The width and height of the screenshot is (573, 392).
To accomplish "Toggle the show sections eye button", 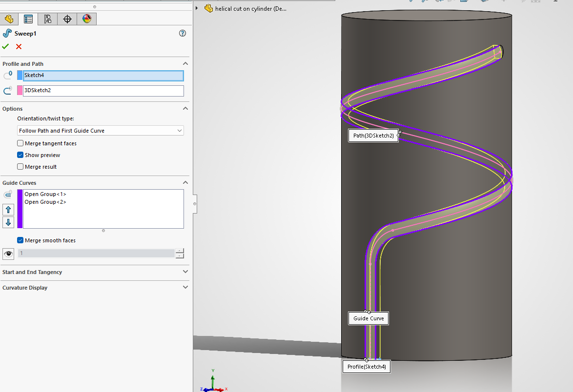I will [x=8, y=254].
